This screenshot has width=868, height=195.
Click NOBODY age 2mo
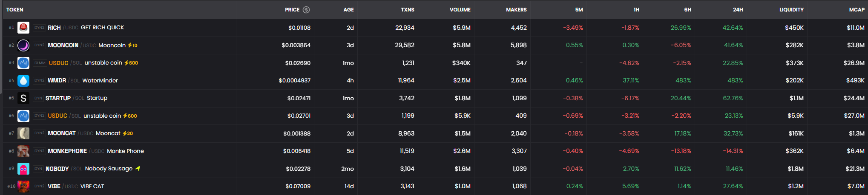348,169
